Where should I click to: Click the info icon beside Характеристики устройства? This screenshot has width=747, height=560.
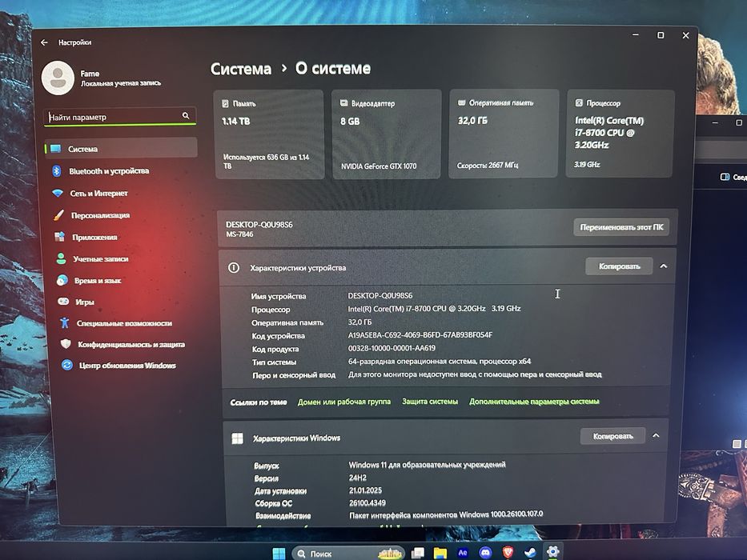pyautogui.click(x=234, y=268)
